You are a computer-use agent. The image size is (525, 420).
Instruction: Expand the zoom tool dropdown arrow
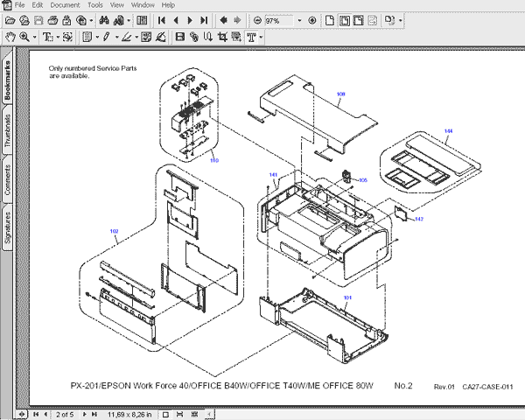pos(34,37)
